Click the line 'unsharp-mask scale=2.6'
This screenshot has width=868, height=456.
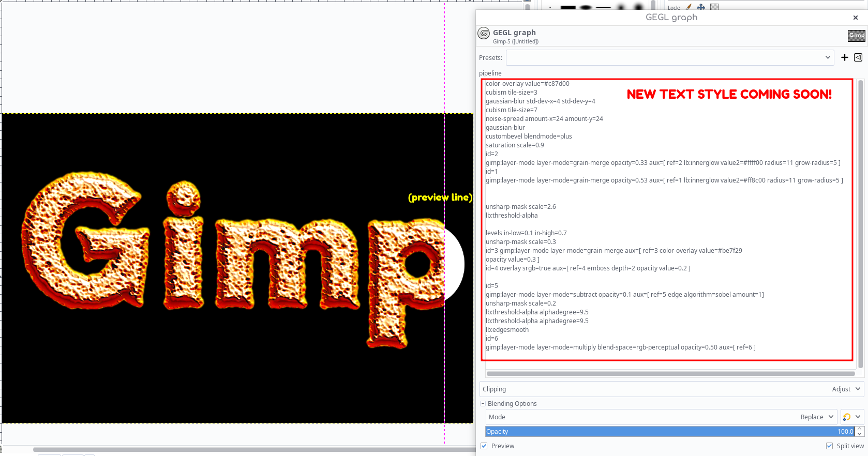click(521, 207)
